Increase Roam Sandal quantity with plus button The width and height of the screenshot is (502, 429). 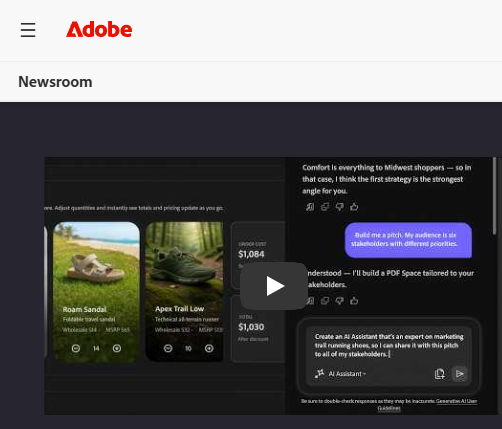117,348
